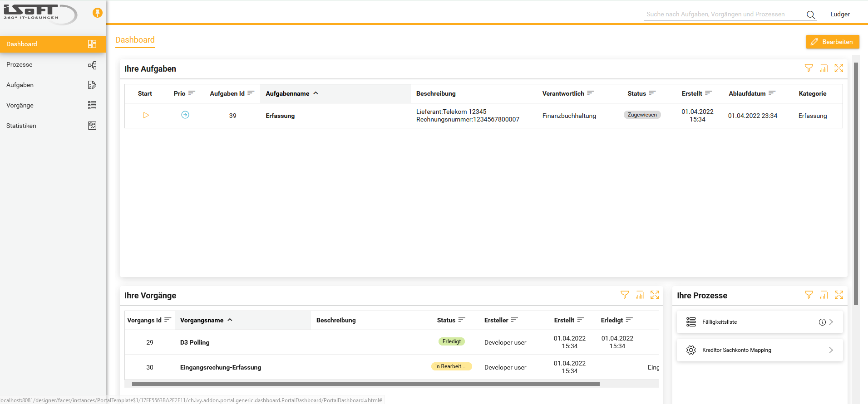
Task: Click horizontal scrollbar in Ihre Vorgänge
Action: (365, 384)
